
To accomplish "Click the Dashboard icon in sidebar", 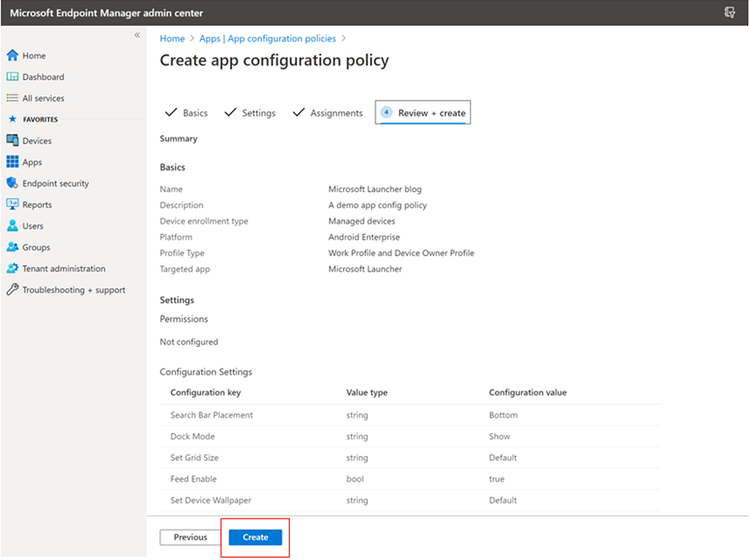I will point(12,77).
